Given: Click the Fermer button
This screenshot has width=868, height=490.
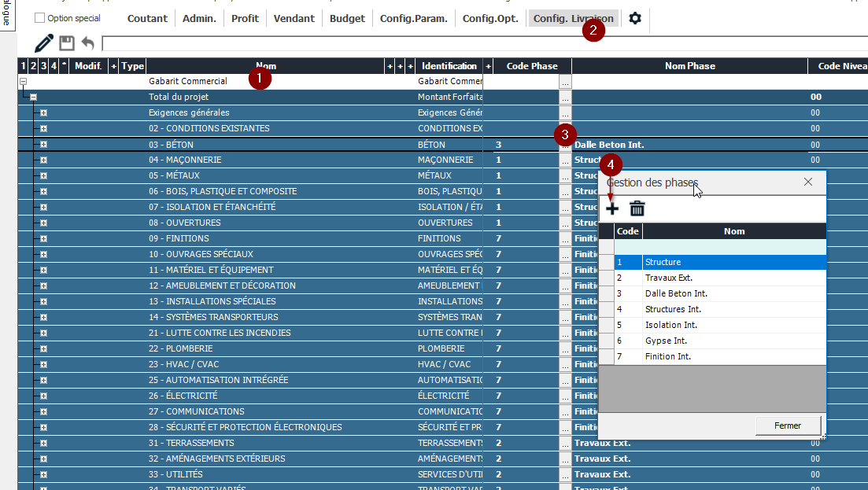Looking at the screenshot, I should coord(787,426).
